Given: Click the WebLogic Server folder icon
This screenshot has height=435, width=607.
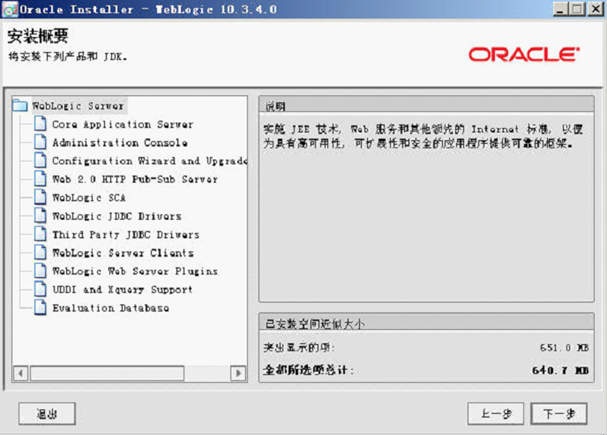Looking at the screenshot, I should tap(20, 105).
